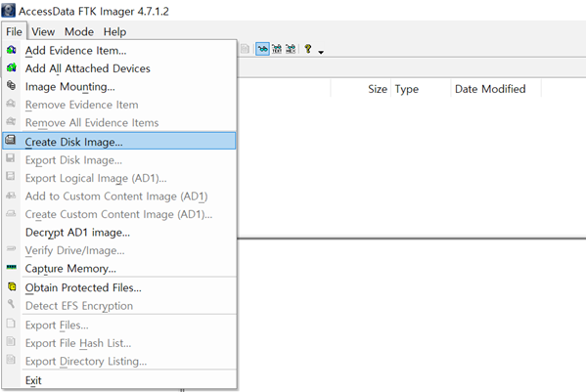
Task: Click Add to Custom Content Image (AD1)
Action: 119,196
